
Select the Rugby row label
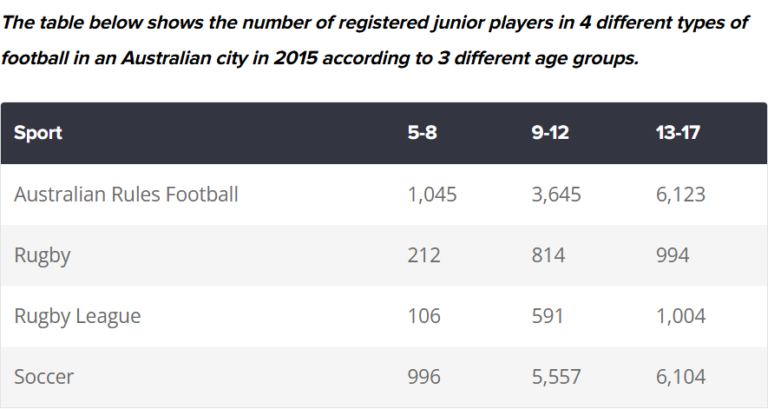click(x=42, y=255)
